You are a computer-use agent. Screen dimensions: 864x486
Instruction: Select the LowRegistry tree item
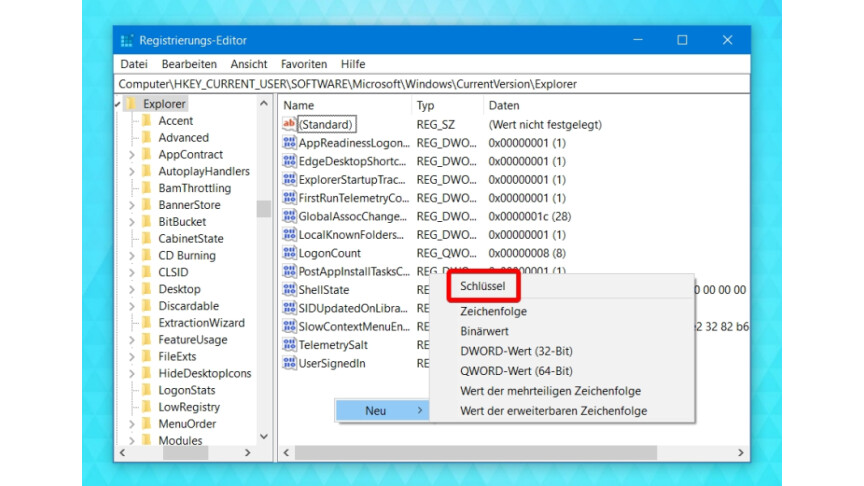click(x=189, y=407)
